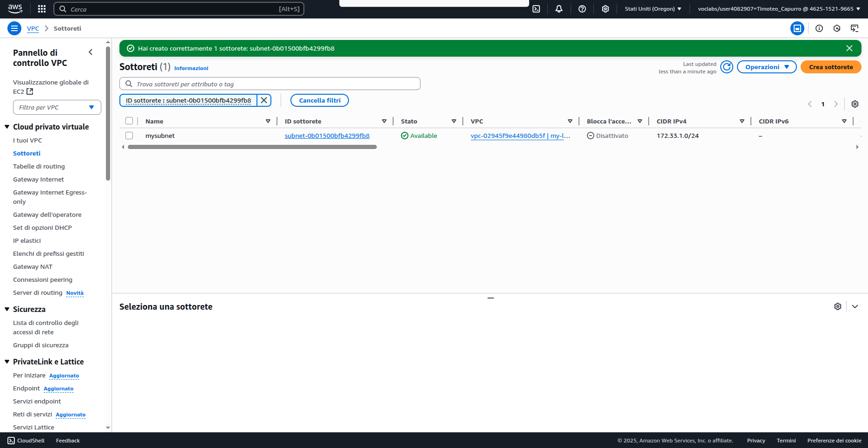The image size is (868, 448).
Task: Click the blue split-panel view icon
Action: coord(797,28)
